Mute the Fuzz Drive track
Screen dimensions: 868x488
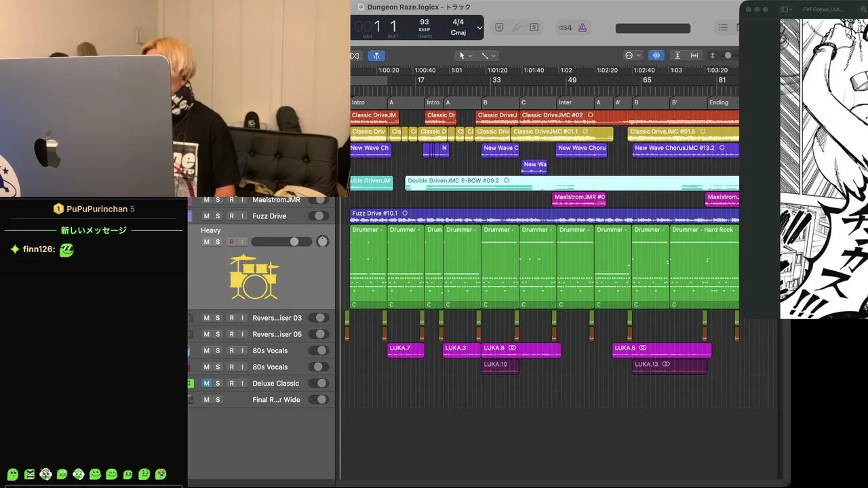click(x=207, y=216)
